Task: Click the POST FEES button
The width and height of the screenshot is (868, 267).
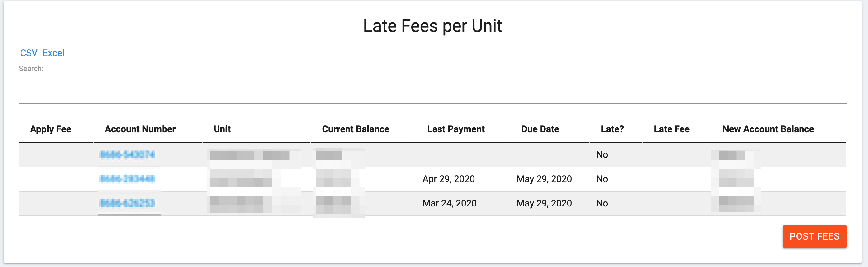Action: [x=814, y=236]
